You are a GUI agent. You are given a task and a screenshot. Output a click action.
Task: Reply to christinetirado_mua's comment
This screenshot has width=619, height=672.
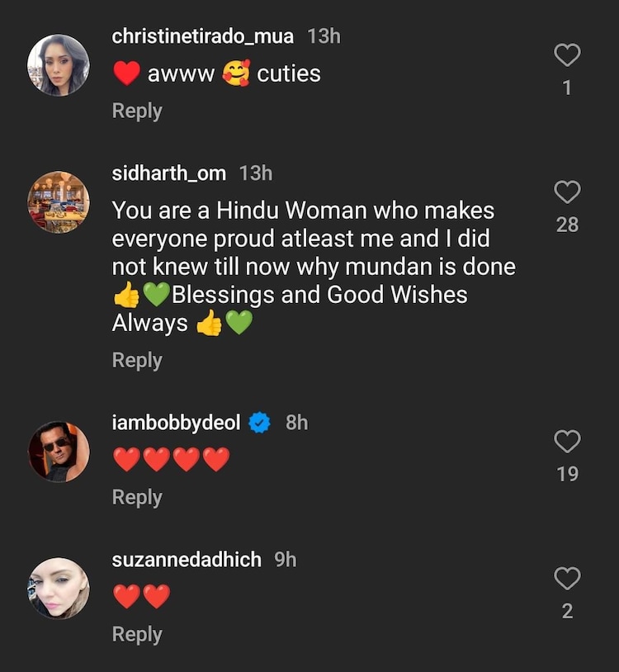(x=136, y=110)
